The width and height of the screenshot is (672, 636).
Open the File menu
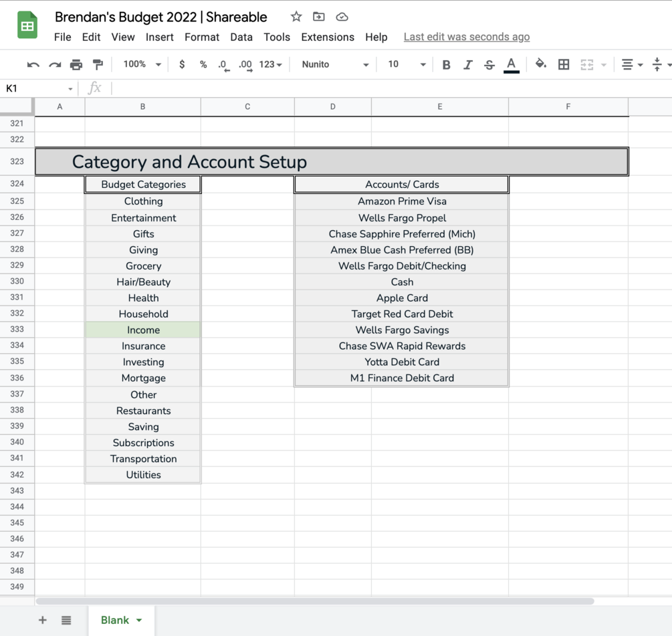pyautogui.click(x=63, y=37)
